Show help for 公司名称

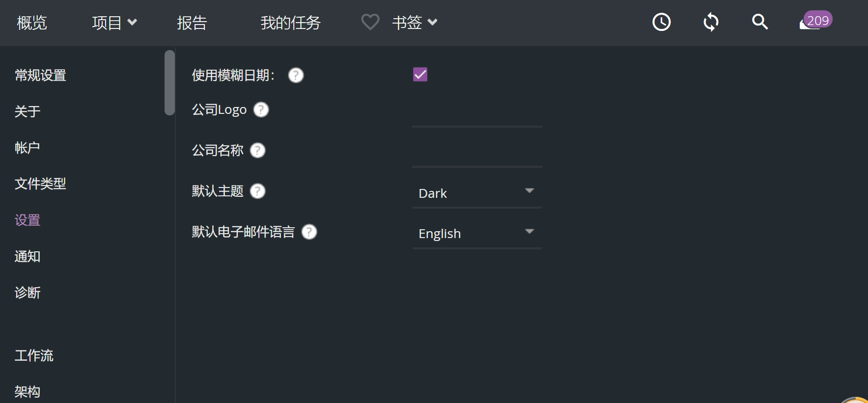[x=257, y=150]
